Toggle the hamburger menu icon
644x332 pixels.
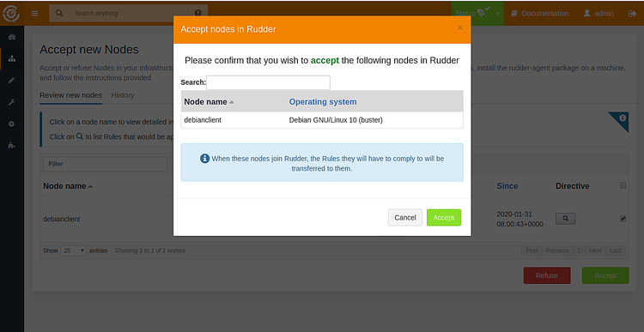click(x=35, y=14)
